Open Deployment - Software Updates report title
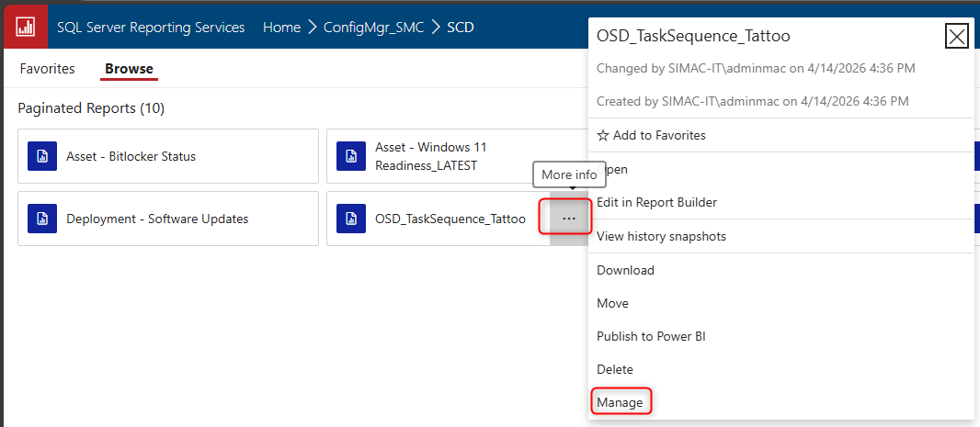This screenshot has width=980, height=427. click(x=157, y=219)
